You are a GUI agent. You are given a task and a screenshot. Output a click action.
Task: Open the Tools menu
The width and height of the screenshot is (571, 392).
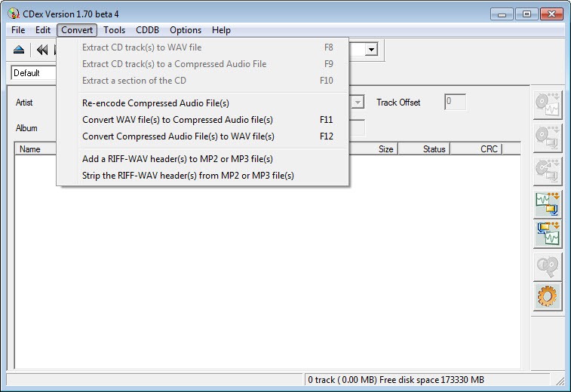[x=115, y=30]
